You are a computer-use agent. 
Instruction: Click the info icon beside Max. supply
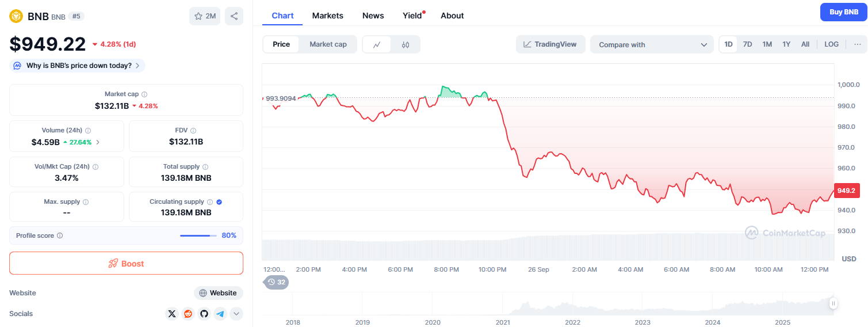86,202
